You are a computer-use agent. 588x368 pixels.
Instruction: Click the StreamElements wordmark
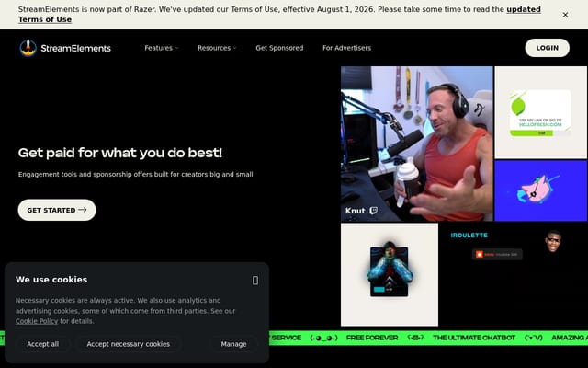click(75, 48)
